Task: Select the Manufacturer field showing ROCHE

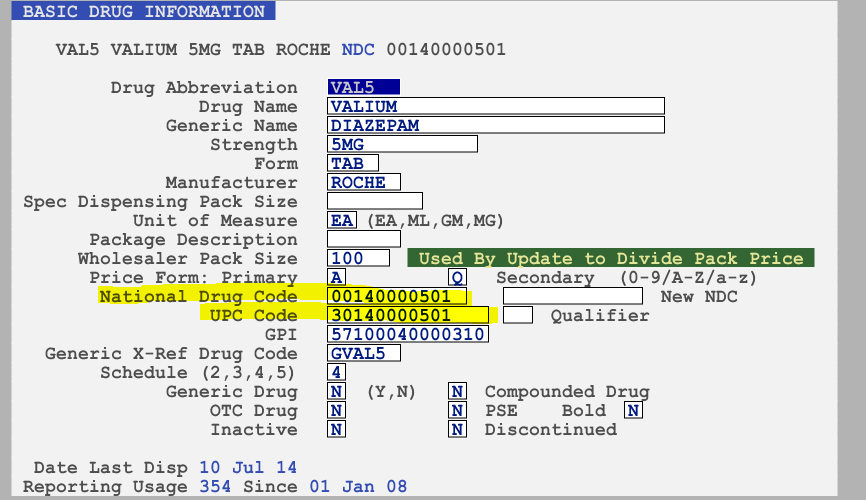Action: pos(364,182)
